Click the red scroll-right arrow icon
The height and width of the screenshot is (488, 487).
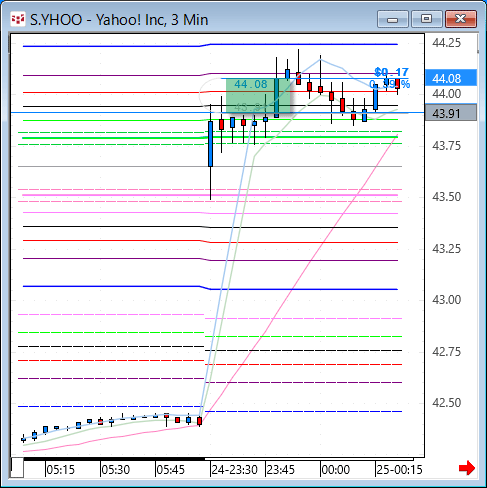click(x=467, y=468)
